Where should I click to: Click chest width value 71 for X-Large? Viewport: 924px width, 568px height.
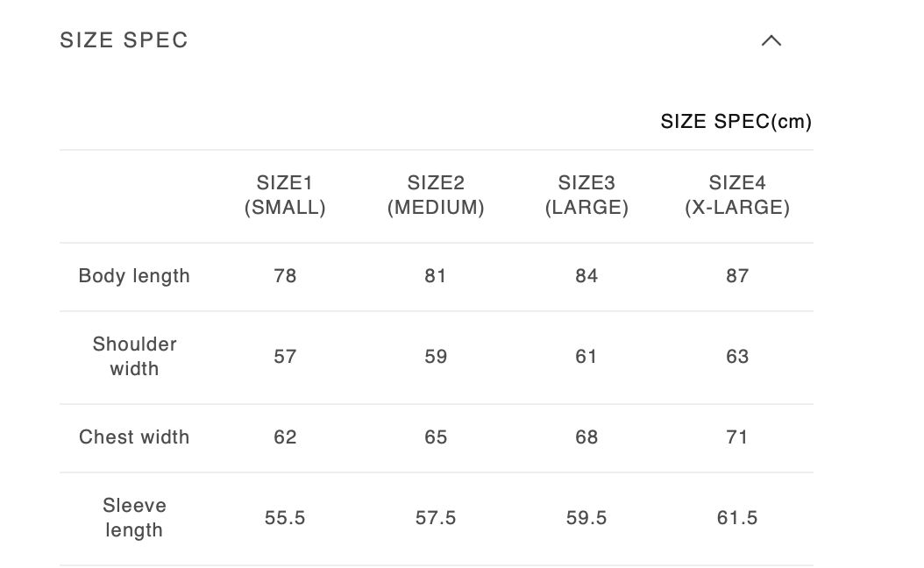(x=737, y=437)
